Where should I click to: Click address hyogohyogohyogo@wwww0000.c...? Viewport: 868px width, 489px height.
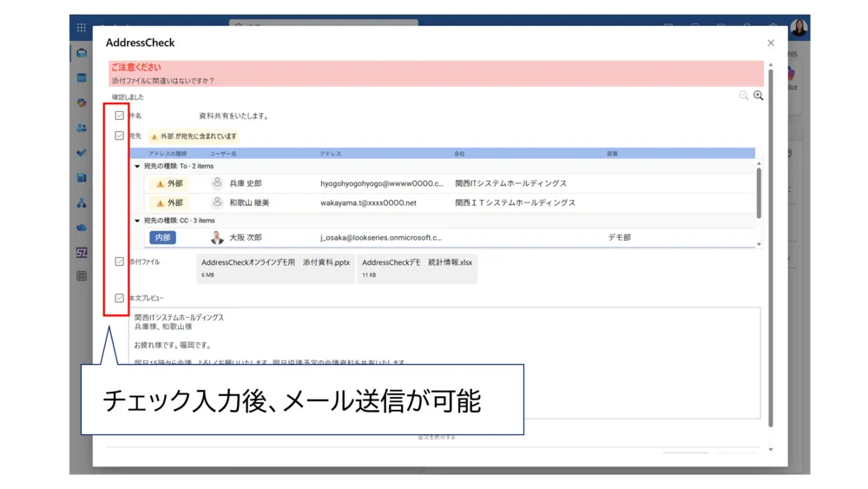(x=382, y=183)
